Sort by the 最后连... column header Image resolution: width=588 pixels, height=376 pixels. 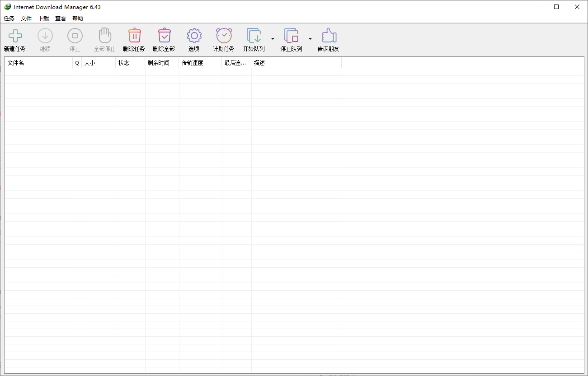237,63
